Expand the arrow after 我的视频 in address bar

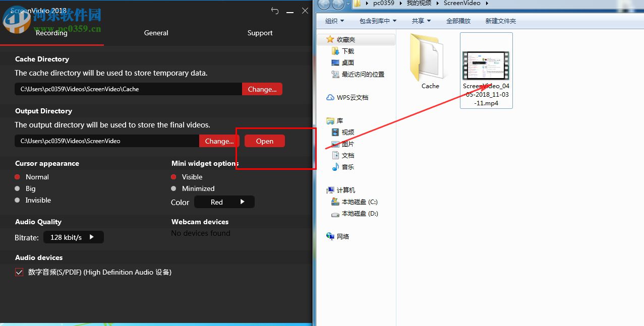(437, 4)
